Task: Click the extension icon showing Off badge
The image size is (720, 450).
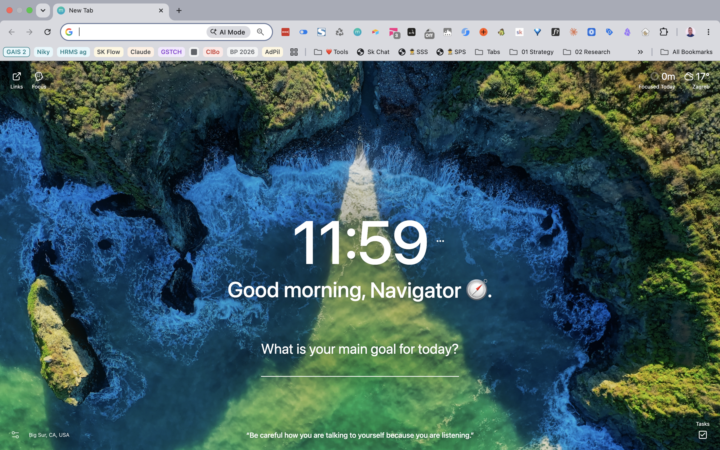Action: coord(429,33)
